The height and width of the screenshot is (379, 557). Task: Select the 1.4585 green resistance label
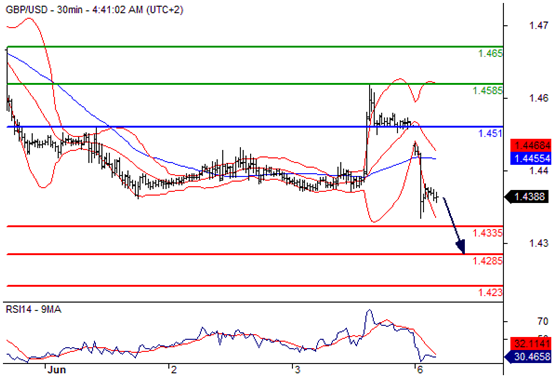pos(488,90)
